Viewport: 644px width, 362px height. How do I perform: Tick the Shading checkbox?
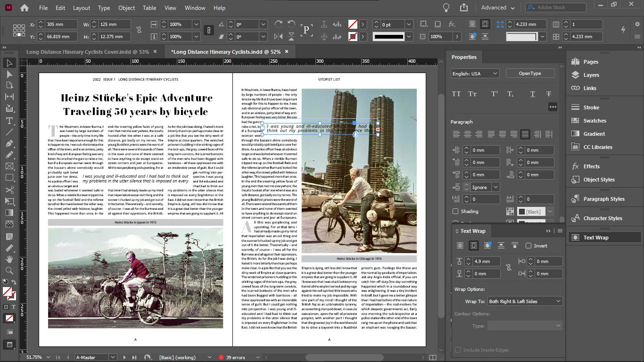click(x=455, y=212)
